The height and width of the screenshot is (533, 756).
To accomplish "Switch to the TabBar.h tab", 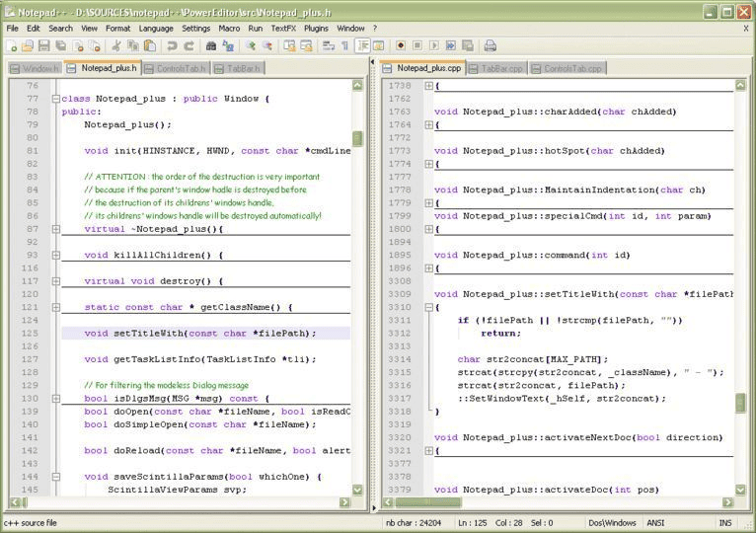I will pos(238,69).
